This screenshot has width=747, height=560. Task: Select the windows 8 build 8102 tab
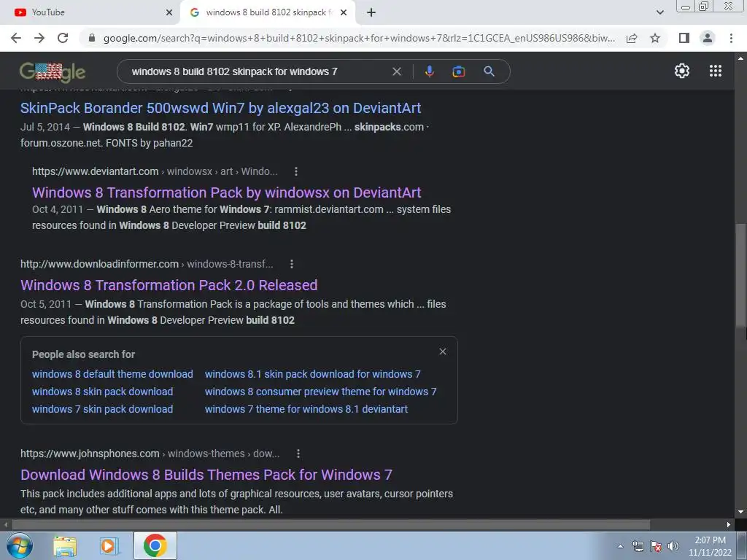coord(267,12)
